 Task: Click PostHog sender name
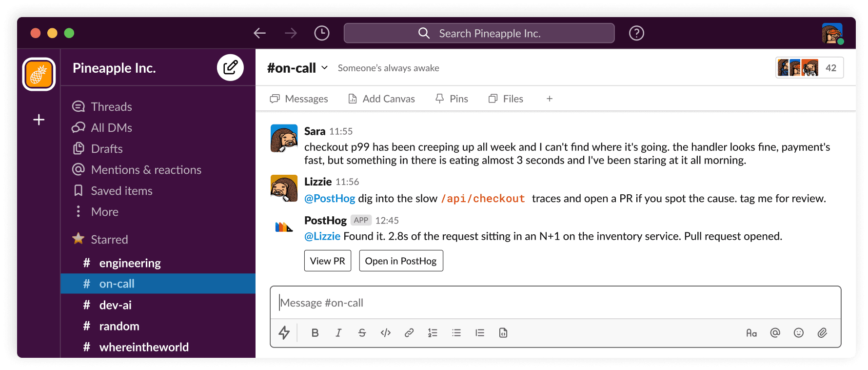[325, 220]
